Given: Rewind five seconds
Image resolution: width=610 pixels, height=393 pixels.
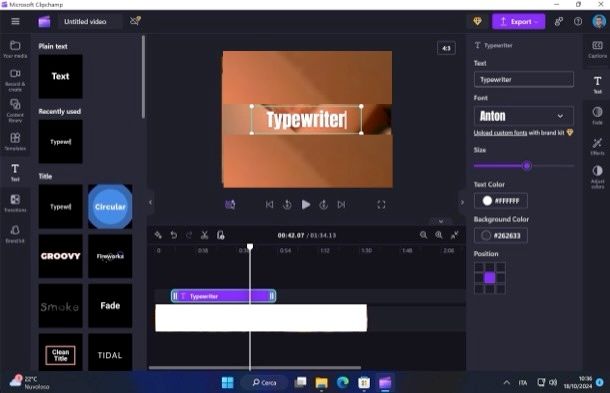Looking at the screenshot, I should 287,205.
